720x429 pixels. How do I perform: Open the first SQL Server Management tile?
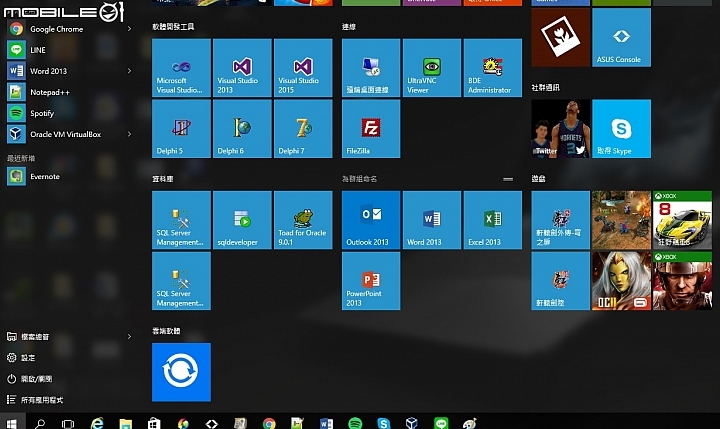pos(181,220)
